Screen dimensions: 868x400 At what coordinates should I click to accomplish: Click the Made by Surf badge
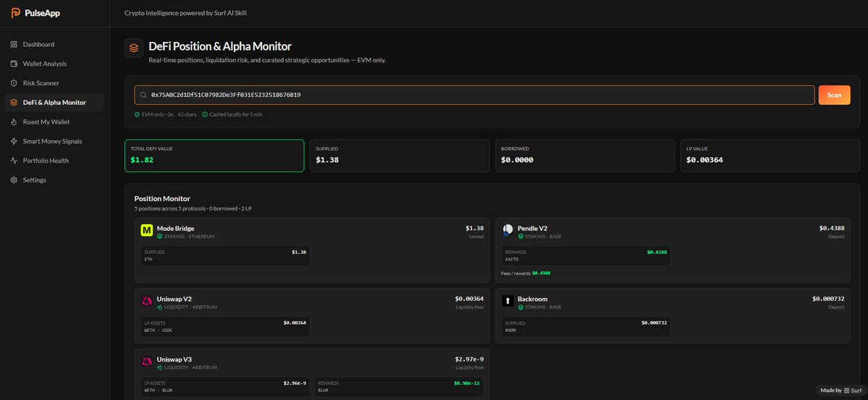pyautogui.click(x=841, y=390)
